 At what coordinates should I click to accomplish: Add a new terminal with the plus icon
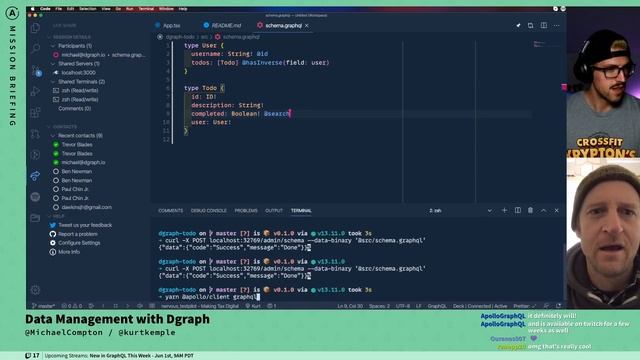(504, 210)
